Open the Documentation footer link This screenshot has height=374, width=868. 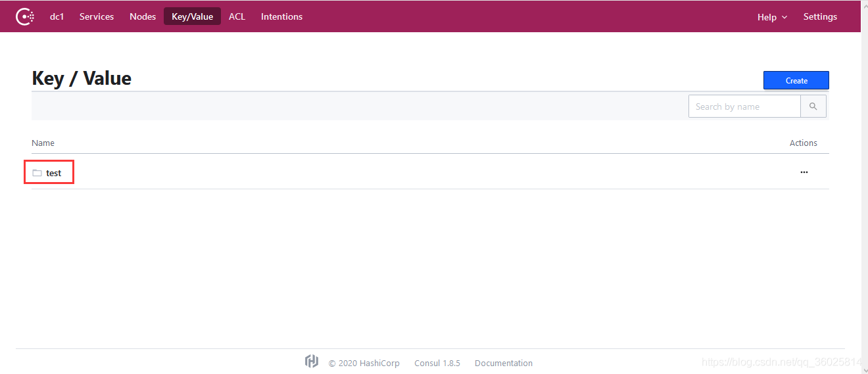[504, 363]
